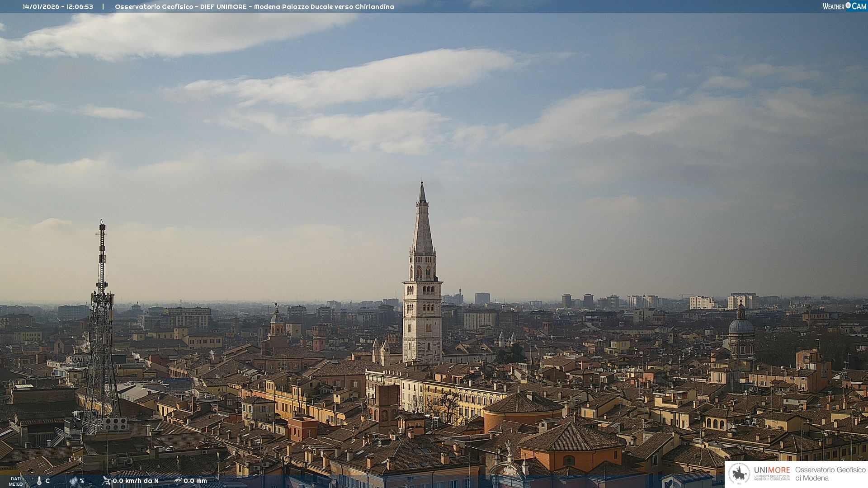Click the 0.0 mm rainfall reading

[x=195, y=481]
